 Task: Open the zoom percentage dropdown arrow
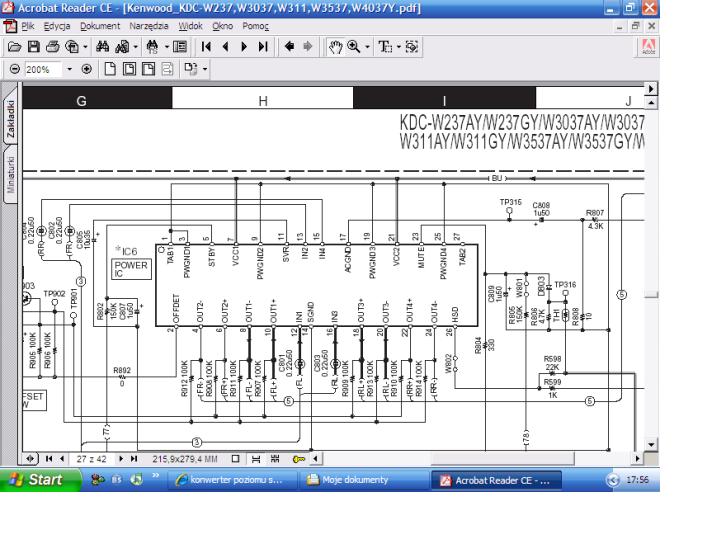click(x=69, y=69)
